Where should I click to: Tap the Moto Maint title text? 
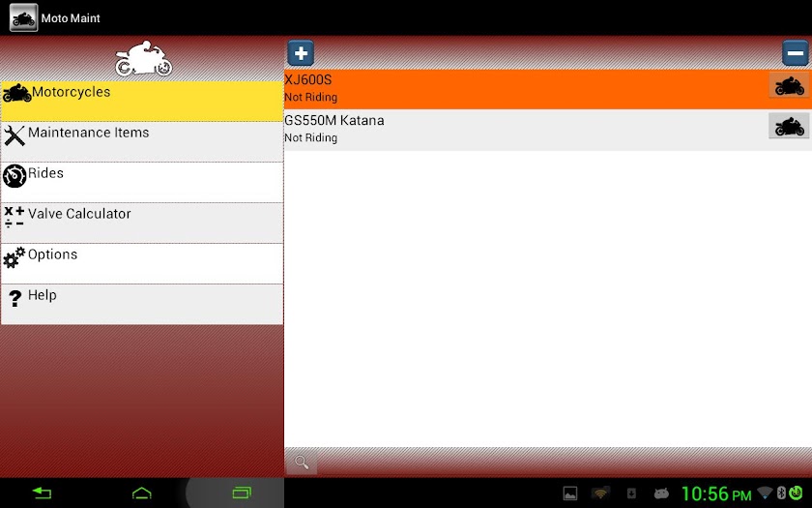[71, 18]
